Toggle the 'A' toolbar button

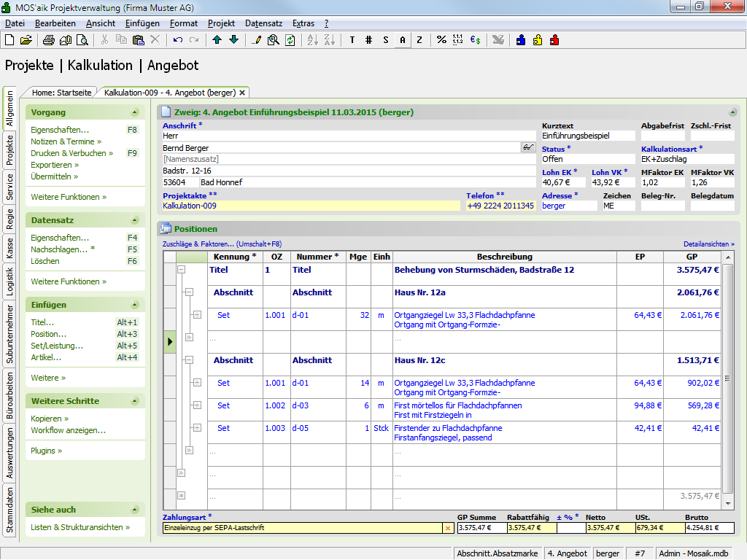[402, 40]
